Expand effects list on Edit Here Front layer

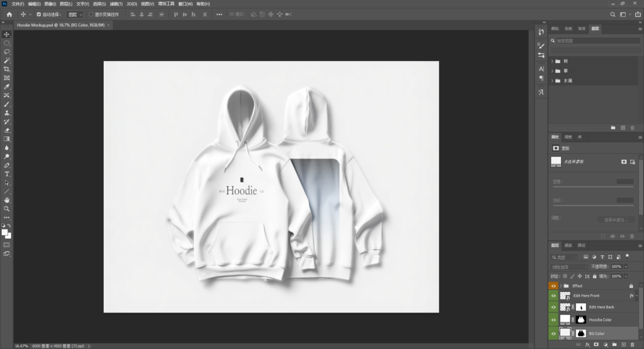coord(637,296)
